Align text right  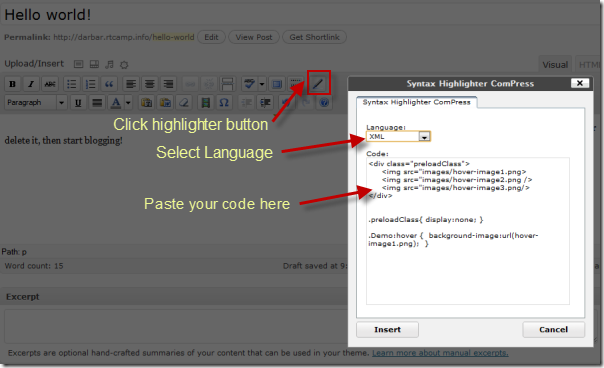point(168,84)
